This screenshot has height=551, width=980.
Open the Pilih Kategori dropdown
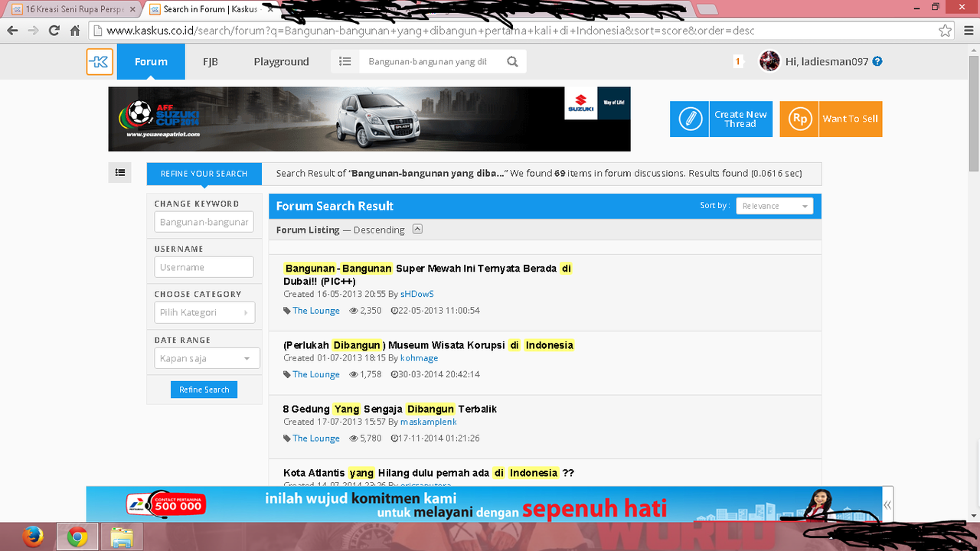205,312
